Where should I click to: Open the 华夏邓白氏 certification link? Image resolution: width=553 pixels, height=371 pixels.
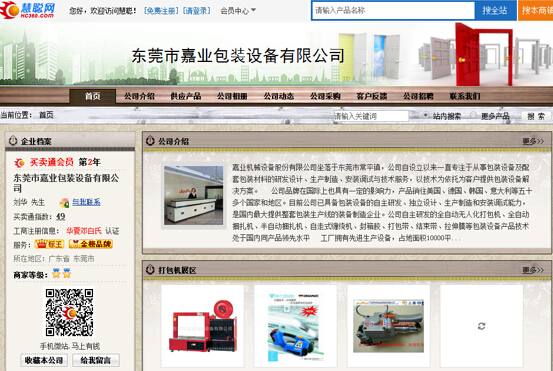84,231
